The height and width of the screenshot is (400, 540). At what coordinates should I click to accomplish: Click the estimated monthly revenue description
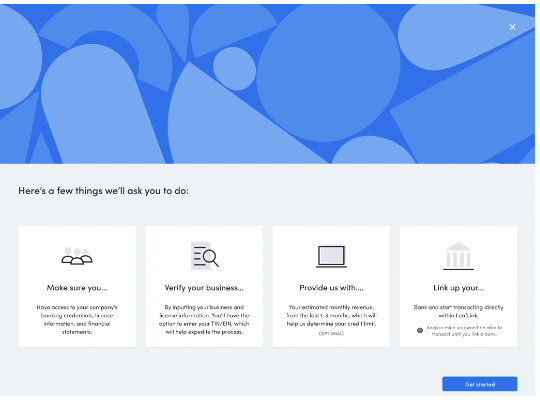[331, 316]
